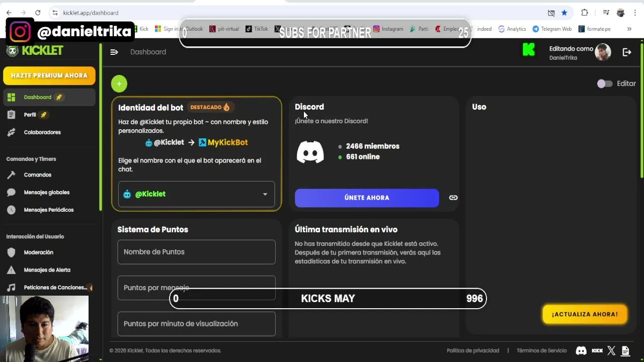Click the 'Uso' card heading
Viewport: 644px width, 362px height.
pos(479,107)
